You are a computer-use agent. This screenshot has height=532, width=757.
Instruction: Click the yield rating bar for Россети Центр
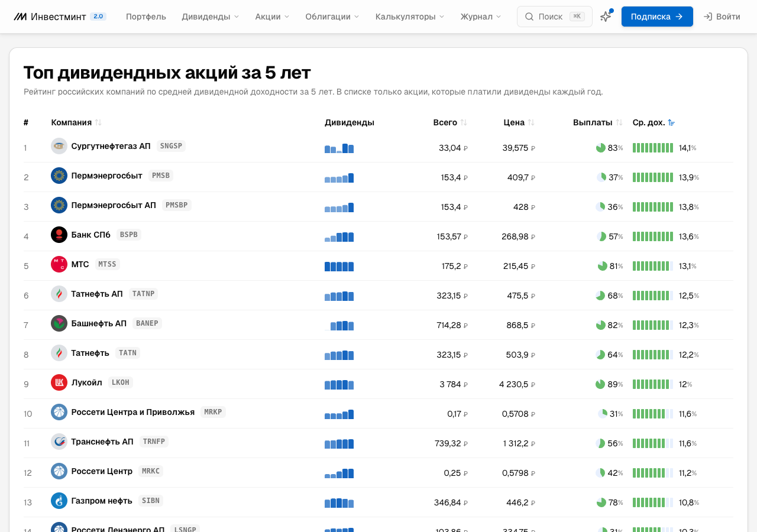coord(653,473)
